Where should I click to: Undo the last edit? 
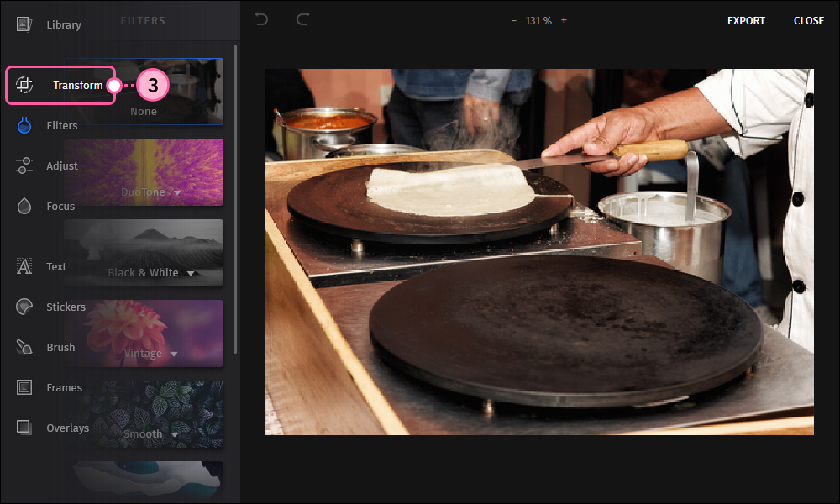tap(261, 20)
